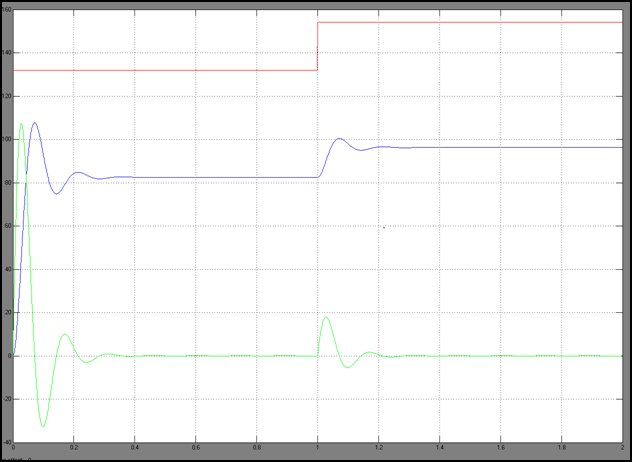Viewport: 632px width, 462px height.
Task: Click the y-axis tick label 60
Action: [8, 226]
